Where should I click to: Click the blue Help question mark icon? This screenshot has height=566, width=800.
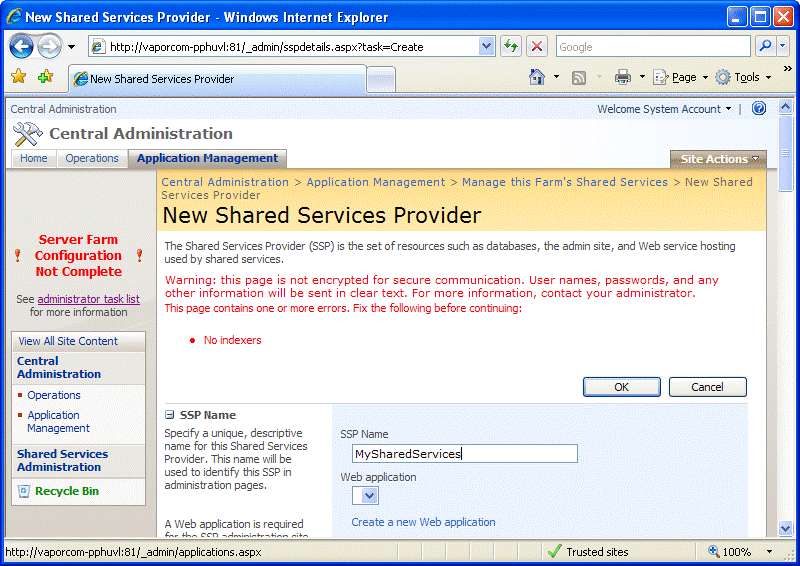coord(759,108)
